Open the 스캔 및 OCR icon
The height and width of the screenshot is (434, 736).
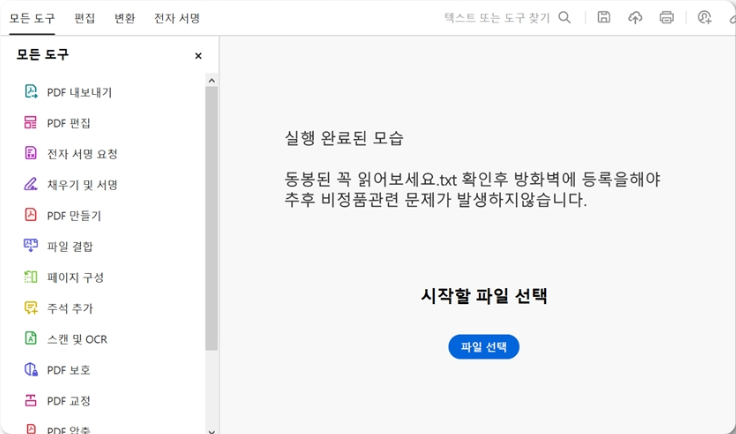30,339
